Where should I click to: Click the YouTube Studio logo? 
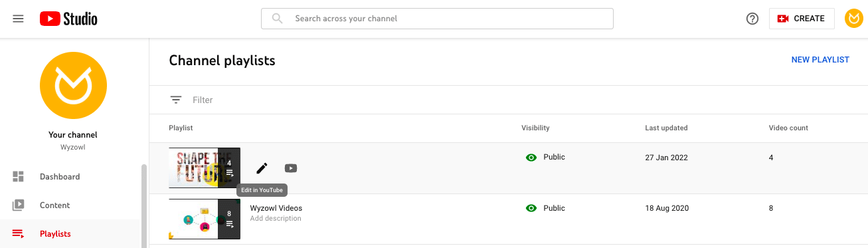pos(68,19)
